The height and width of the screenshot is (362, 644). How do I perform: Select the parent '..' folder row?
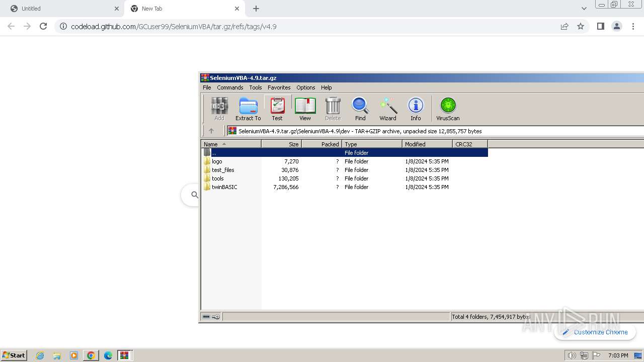click(x=345, y=152)
